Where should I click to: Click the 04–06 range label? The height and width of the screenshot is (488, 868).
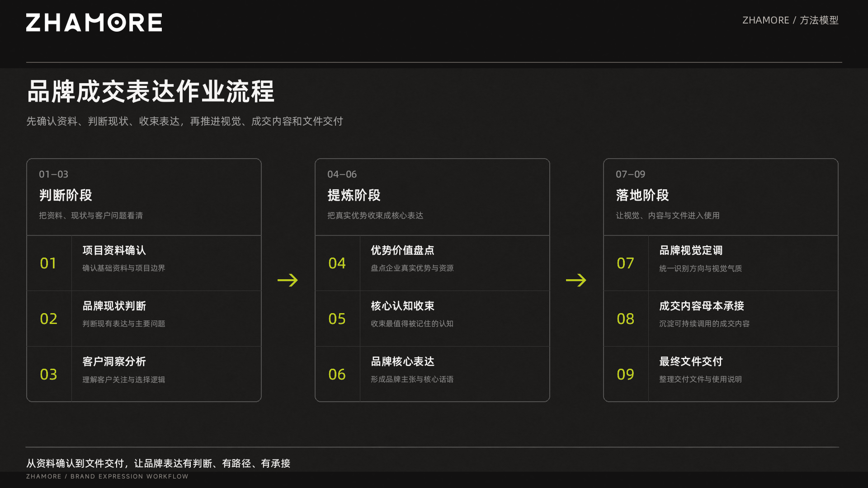pyautogui.click(x=342, y=174)
